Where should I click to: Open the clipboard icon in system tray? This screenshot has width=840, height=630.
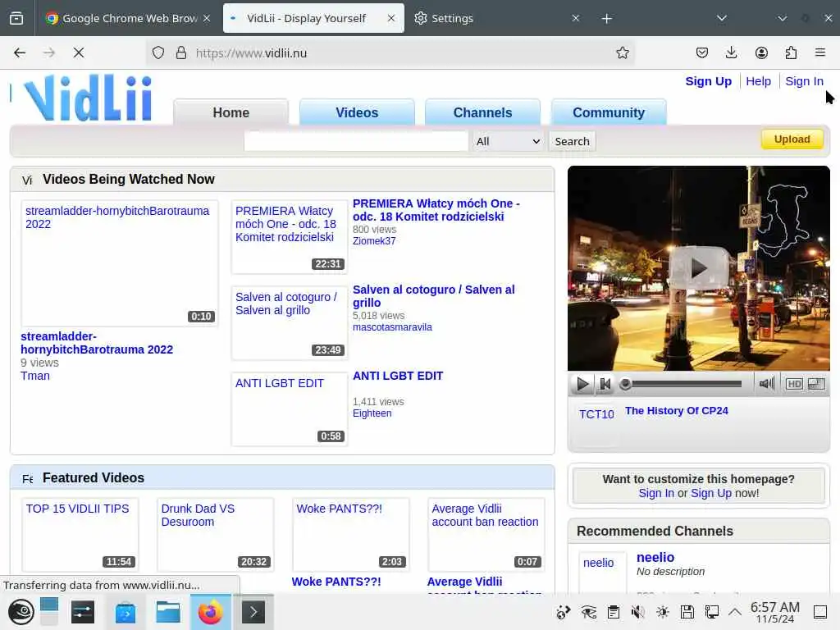click(614, 612)
